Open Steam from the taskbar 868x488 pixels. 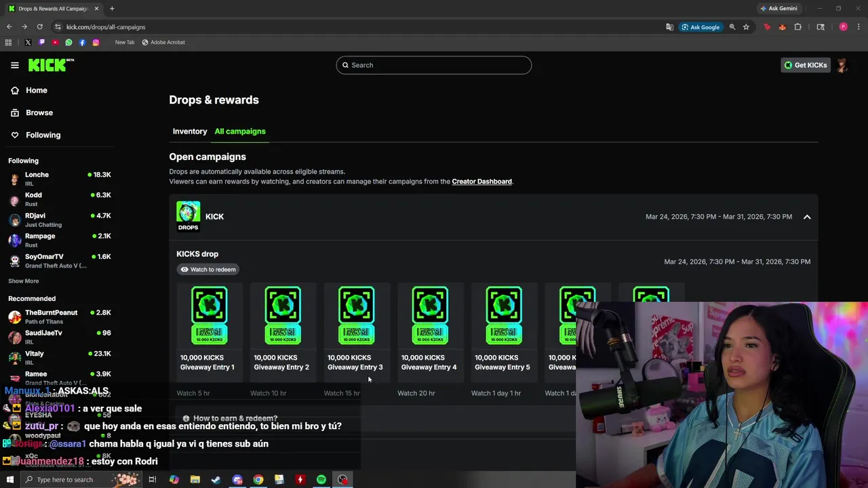pos(216,479)
